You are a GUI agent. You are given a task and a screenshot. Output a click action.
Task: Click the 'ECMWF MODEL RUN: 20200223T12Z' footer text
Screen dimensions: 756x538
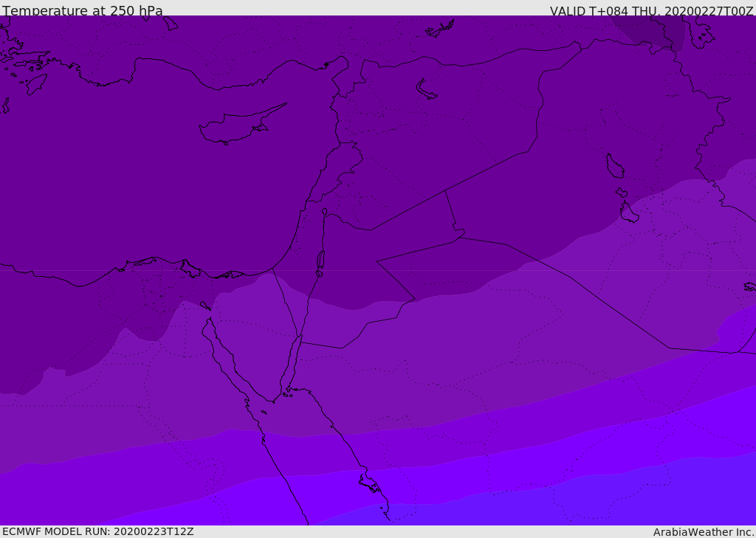[98, 531]
